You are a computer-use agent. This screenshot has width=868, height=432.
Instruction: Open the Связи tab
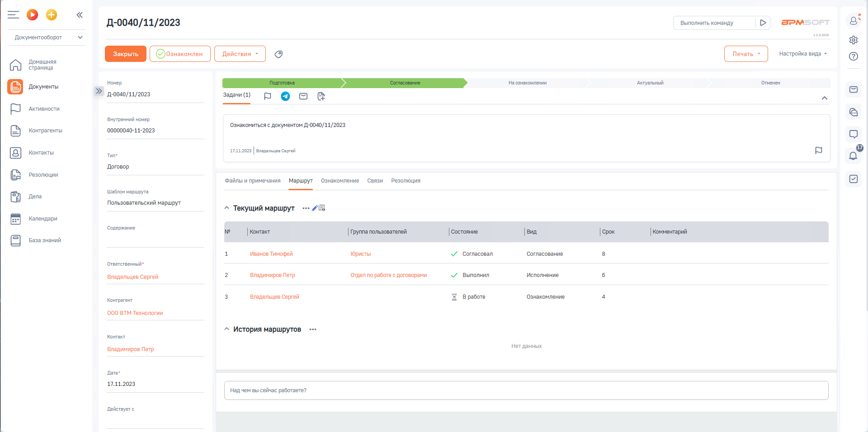click(375, 181)
